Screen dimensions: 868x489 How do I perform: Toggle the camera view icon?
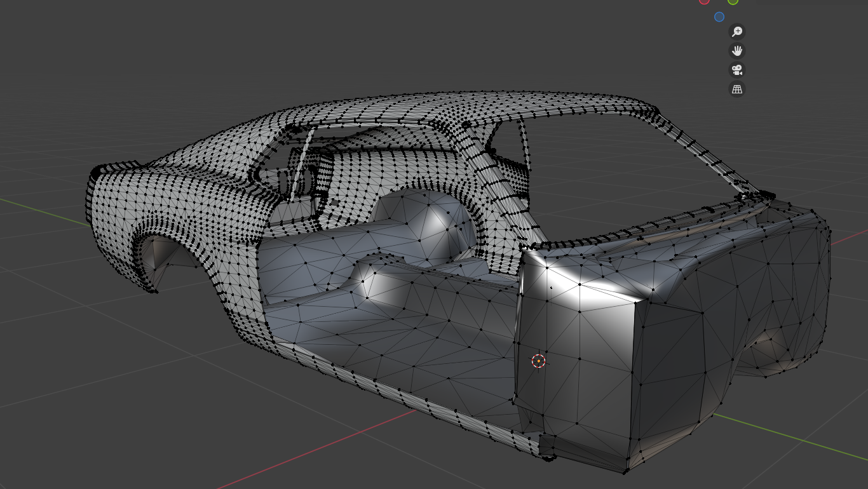coord(737,70)
